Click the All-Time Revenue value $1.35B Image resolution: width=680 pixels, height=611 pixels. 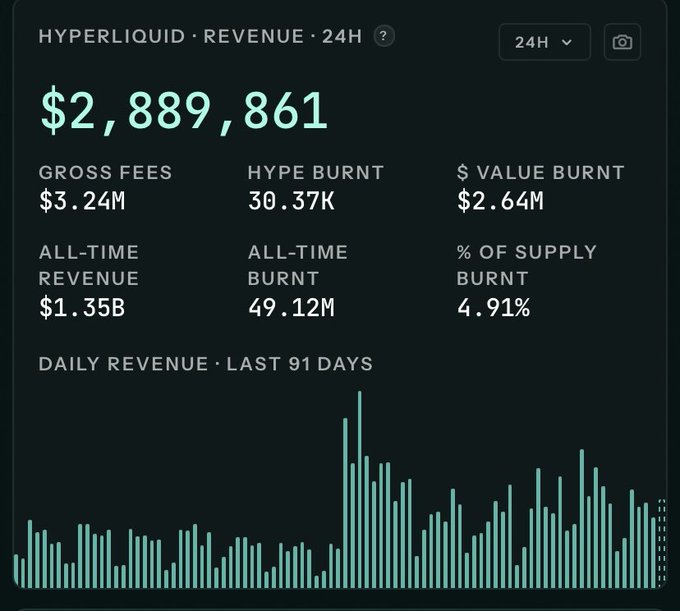(82, 307)
